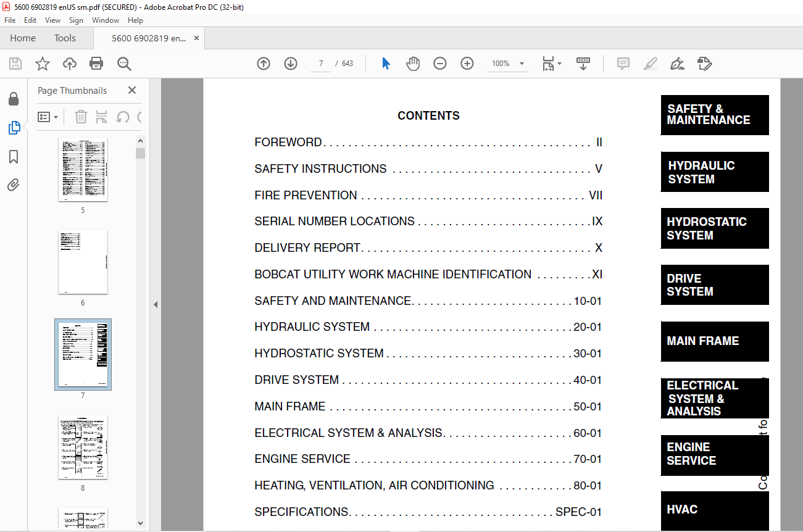Open the ENGINE SERVICE 70-01 contents entry
The width and height of the screenshot is (803, 532).
[428, 459]
